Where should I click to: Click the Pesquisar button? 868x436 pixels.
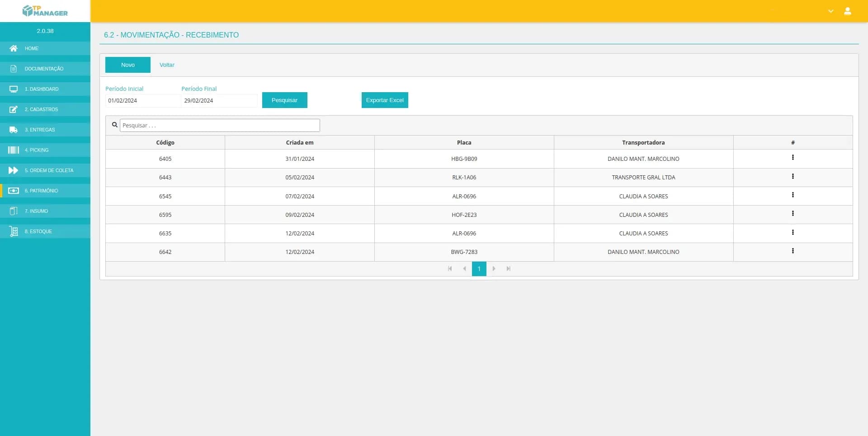coord(285,100)
